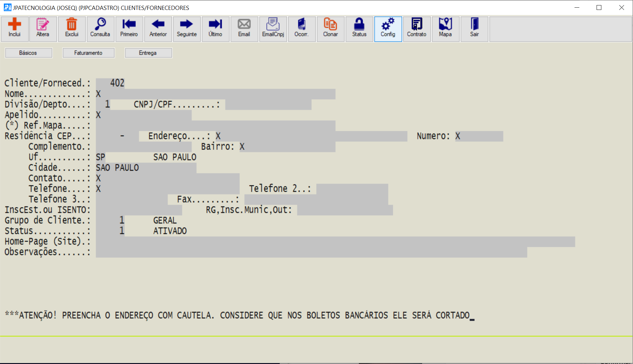Image resolution: width=633 pixels, height=364 pixels.
Task: Show location with the Mapa icon
Action: [445, 28]
